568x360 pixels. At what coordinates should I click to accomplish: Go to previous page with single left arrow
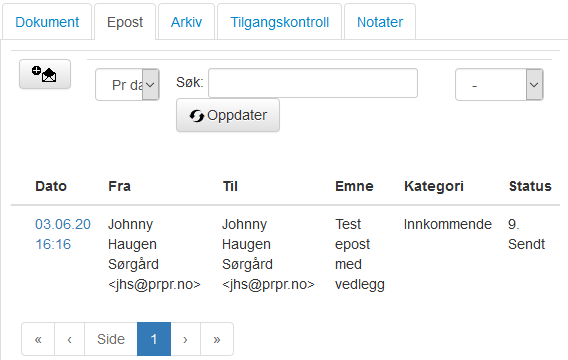click(x=70, y=339)
